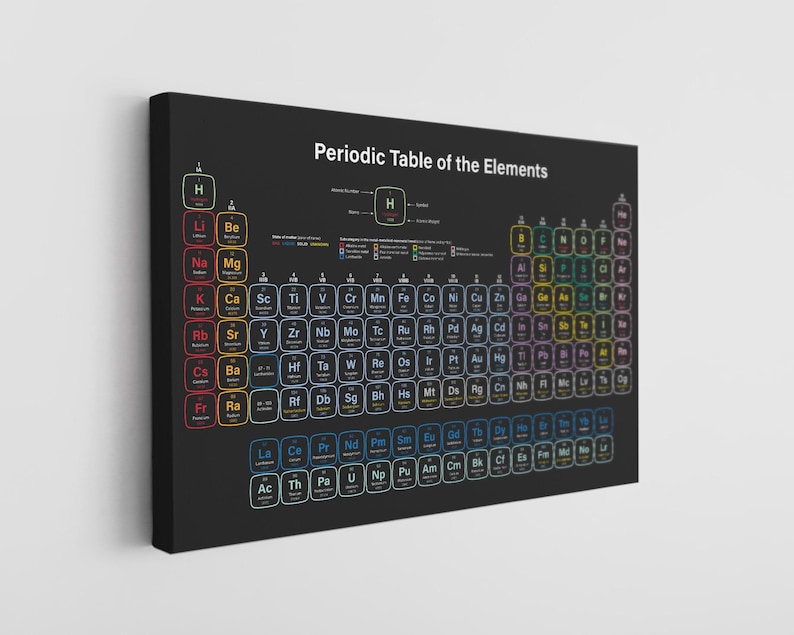This screenshot has width=794, height=635.
Task: Select the Ti Titanium cell
Action: [294, 300]
